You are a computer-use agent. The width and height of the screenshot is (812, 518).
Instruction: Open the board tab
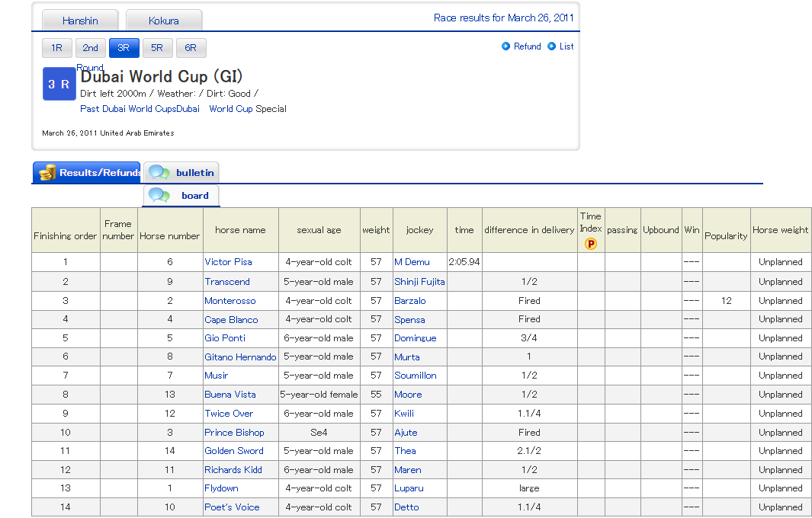[x=181, y=196]
